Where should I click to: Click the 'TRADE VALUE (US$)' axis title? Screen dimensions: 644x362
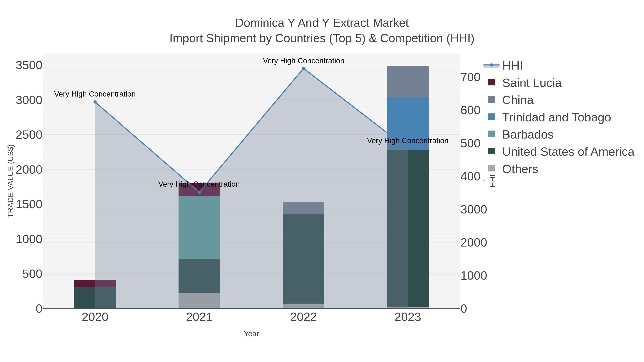click(x=11, y=181)
